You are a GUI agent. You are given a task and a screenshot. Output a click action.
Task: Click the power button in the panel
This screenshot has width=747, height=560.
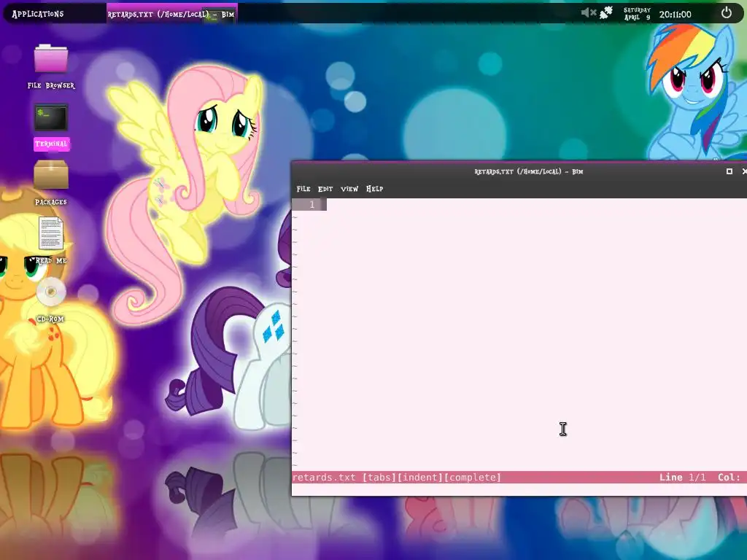pos(726,13)
